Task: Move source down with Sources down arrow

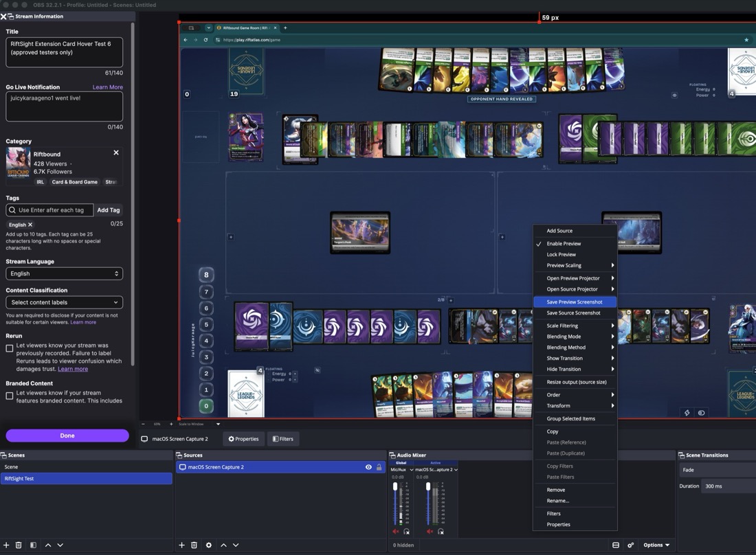Action: click(236, 545)
